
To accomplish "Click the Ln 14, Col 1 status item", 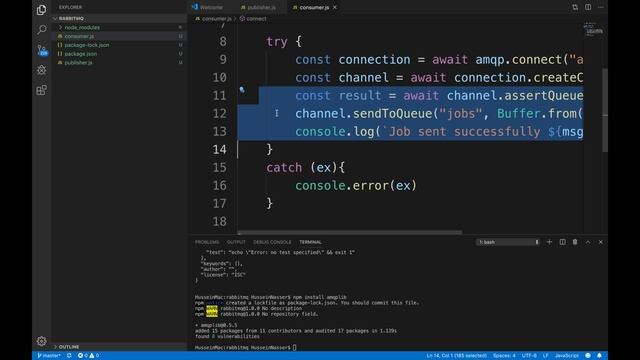I will coord(456,356).
